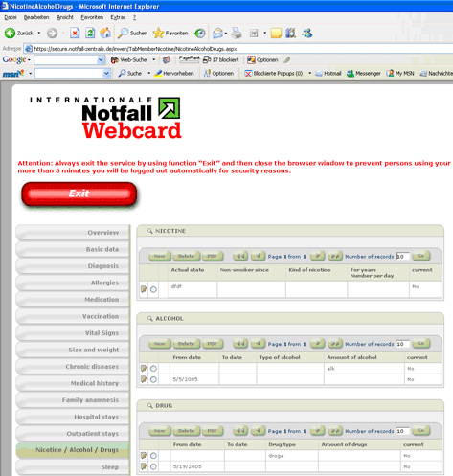This screenshot has height=476, width=453.
Task: Edit the alcohol record dated 5/5/2005
Action: [x=144, y=379]
